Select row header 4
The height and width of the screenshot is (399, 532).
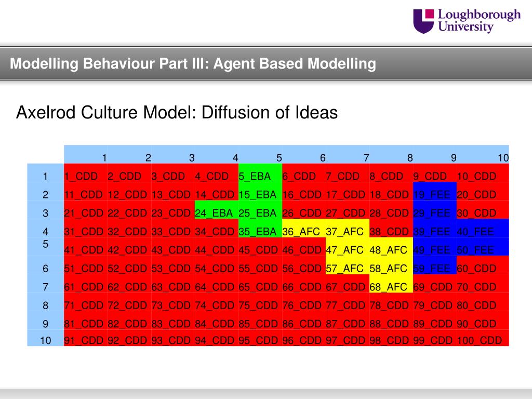(46, 228)
